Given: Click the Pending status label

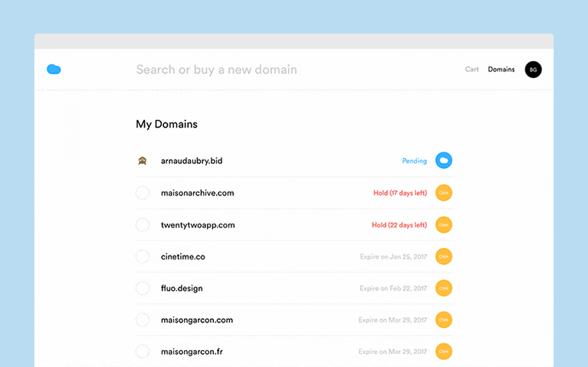Looking at the screenshot, I should pos(415,161).
